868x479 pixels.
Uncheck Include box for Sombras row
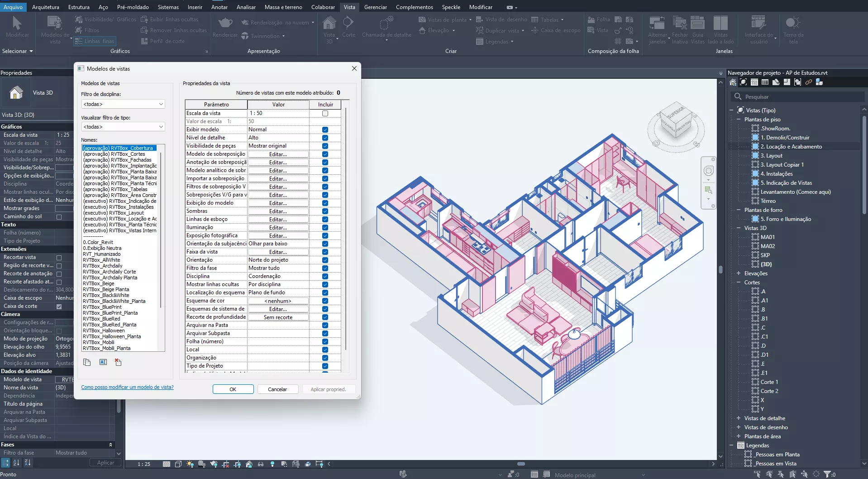point(325,211)
